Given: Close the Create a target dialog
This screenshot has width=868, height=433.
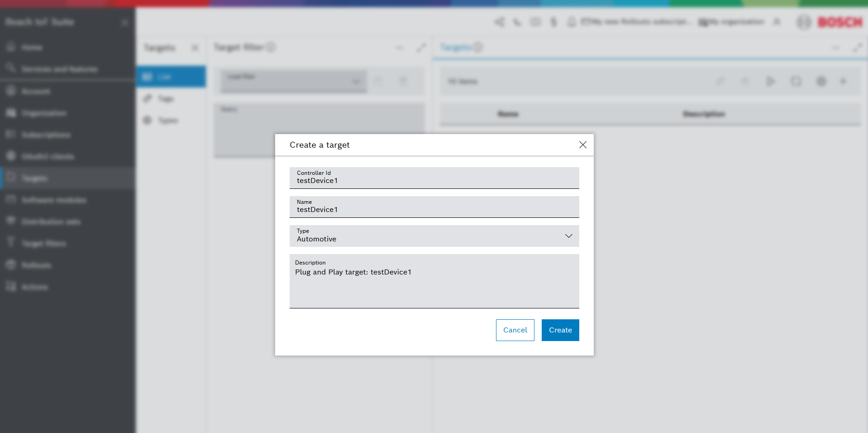Looking at the screenshot, I should click(582, 145).
